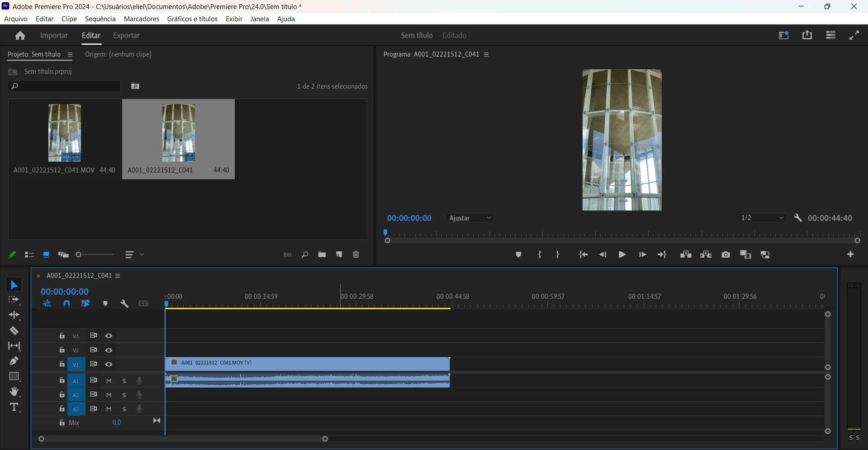Go to Out point button
This screenshot has width=868, height=450.
click(x=662, y=255)
